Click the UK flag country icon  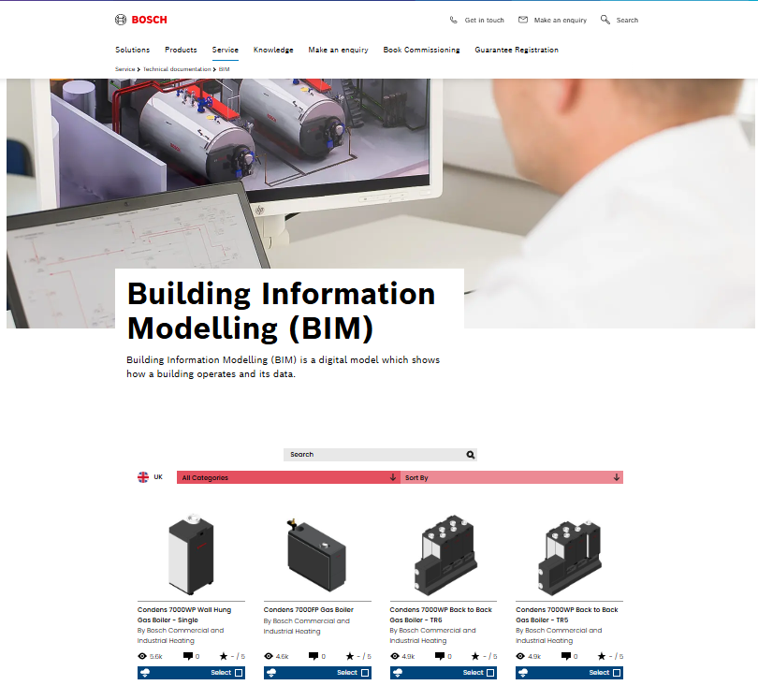click(x=143, y=477)
